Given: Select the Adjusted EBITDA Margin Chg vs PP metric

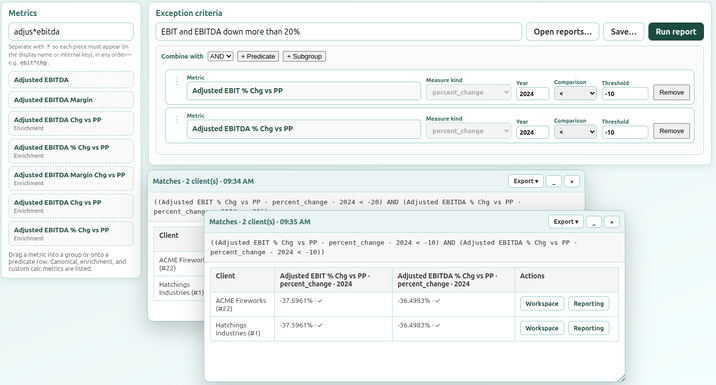Looking at the screenshot, I should (x=71, y=179).
